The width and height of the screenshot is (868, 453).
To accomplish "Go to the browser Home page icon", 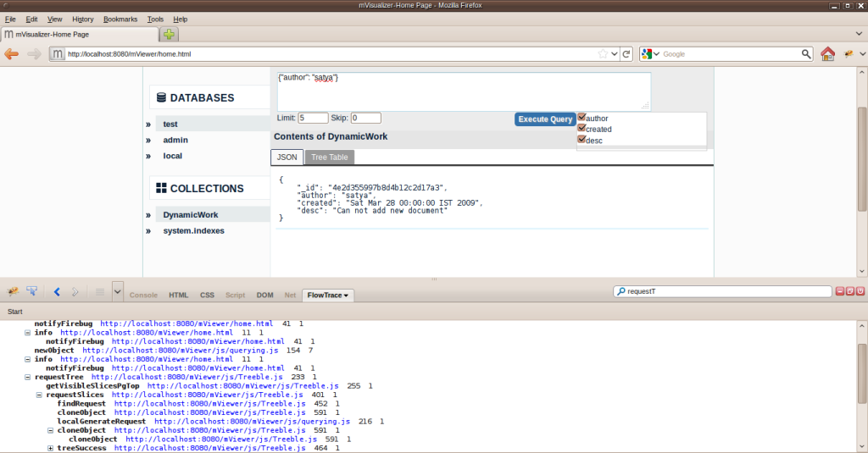I will pyautogui.click(x=827, y=53).
